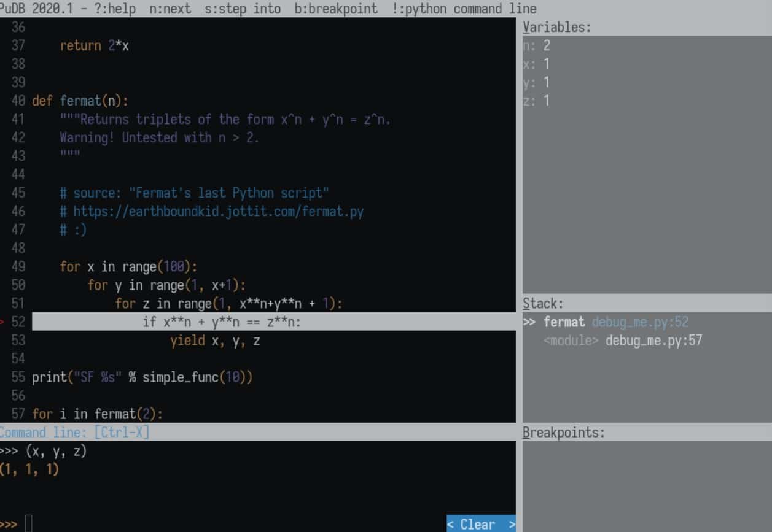This screenshot has height=532, width=772.
Task: Click the command line input prompt
Action: tap(28, 524)
